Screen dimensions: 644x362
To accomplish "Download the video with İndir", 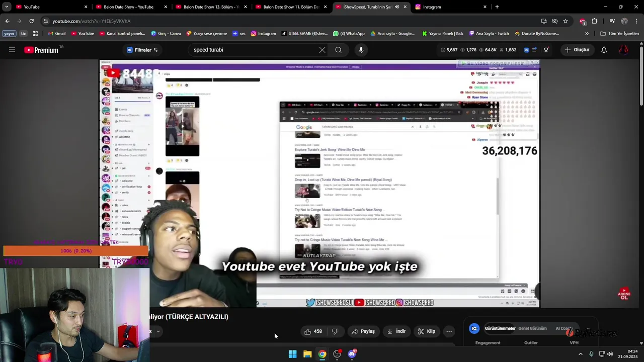I will 396,331.
